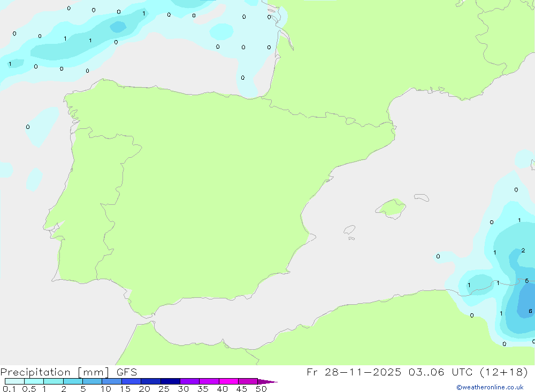The image size is (535, 392).
Task: Click Menorca island on the map
Action: point(422,197)
